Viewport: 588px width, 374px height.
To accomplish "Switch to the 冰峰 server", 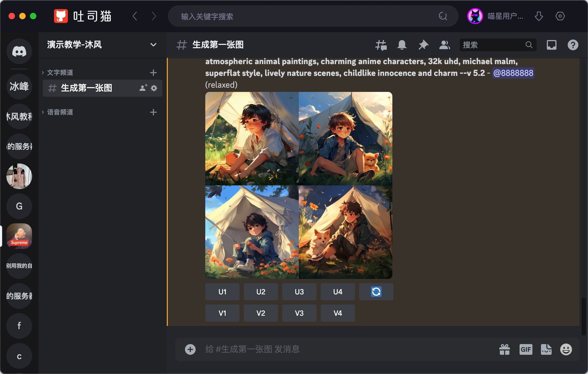I will [x=19, y=86].
